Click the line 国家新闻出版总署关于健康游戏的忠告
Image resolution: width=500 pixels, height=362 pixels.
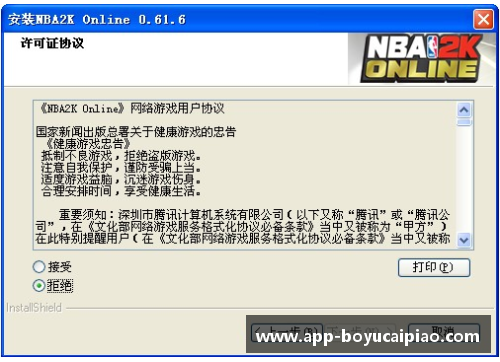(136, 132)
